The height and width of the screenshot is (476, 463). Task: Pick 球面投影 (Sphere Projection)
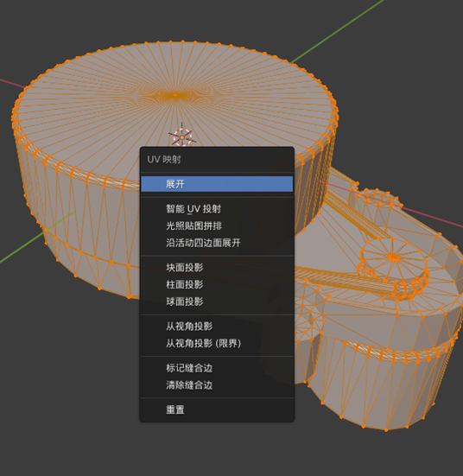[x=217, y=301]
